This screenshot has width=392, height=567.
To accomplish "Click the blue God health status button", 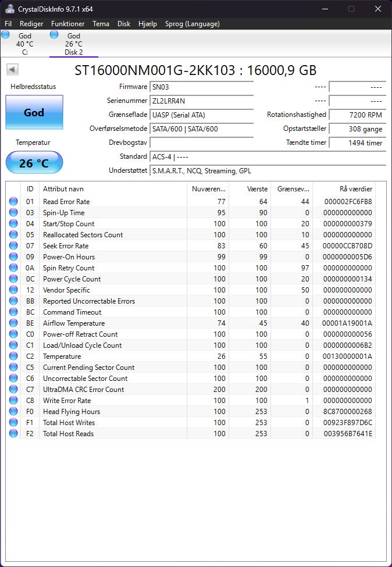I will 34,112.
